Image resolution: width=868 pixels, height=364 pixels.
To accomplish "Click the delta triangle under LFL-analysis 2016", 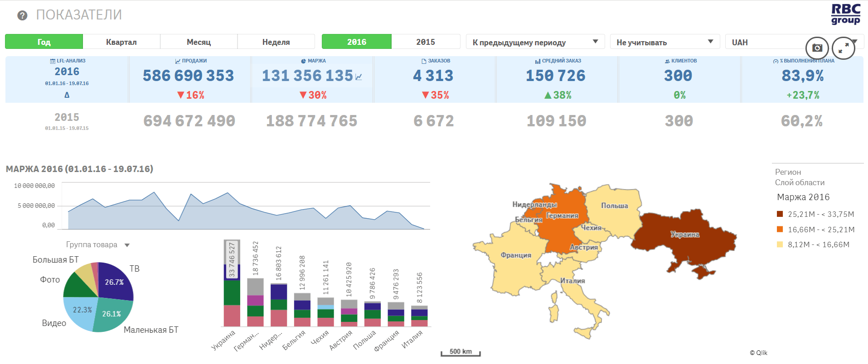I will click(x=67, y=95).
